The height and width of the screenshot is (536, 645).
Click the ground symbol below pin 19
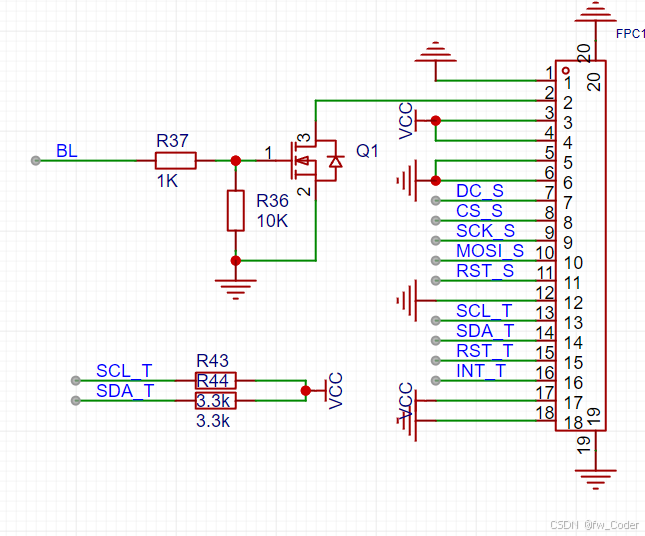tap(596, 480)
